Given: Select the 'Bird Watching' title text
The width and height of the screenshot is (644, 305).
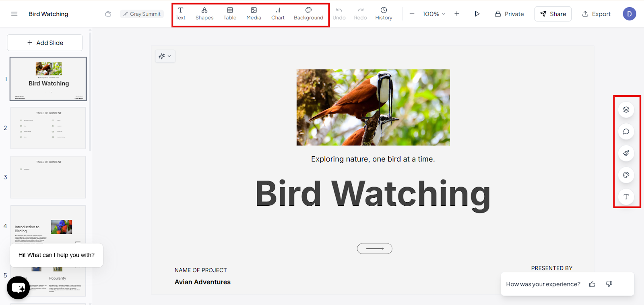Looking at the screenshot, I should (373, 194).
